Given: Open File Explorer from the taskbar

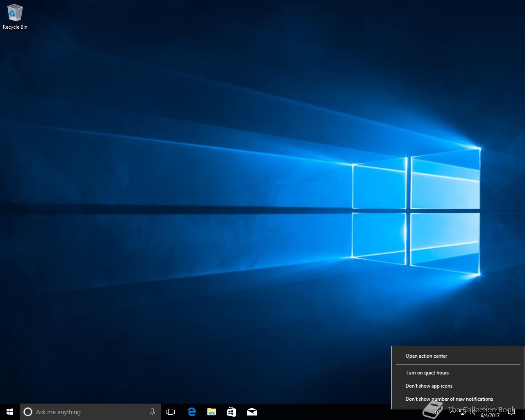Looking at the screenshot, I should [212, 412].
